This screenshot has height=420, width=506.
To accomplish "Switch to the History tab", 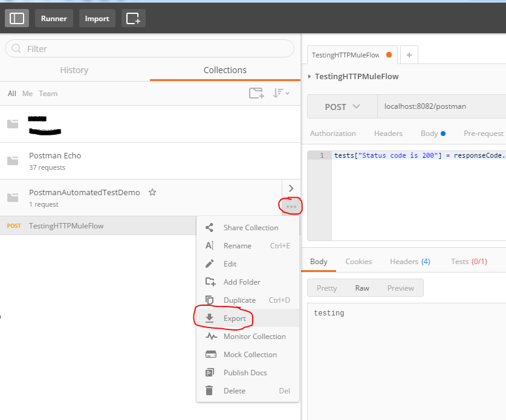I will click(74, 70).
